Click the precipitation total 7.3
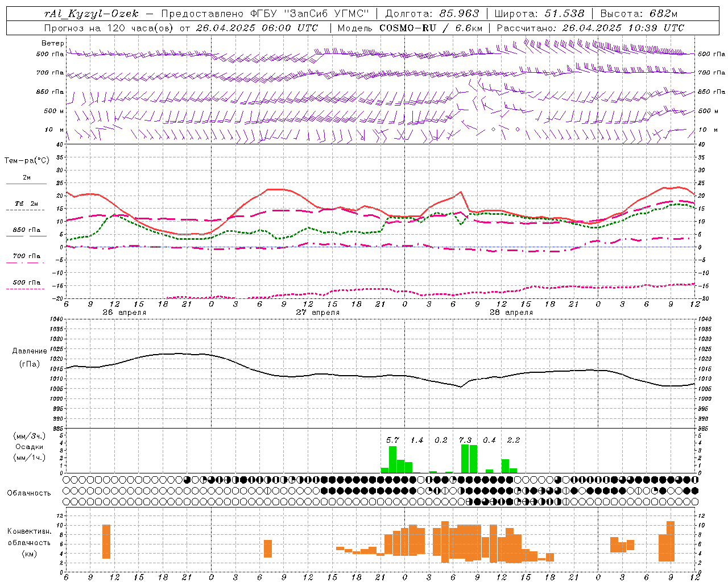Screen dimensions: 728x582 point(465,440)
